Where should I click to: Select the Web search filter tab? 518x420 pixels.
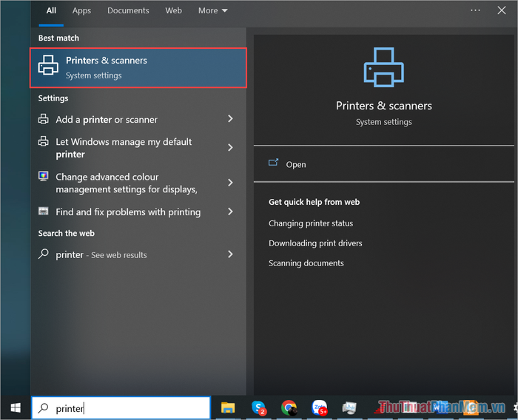pos(173,10)
